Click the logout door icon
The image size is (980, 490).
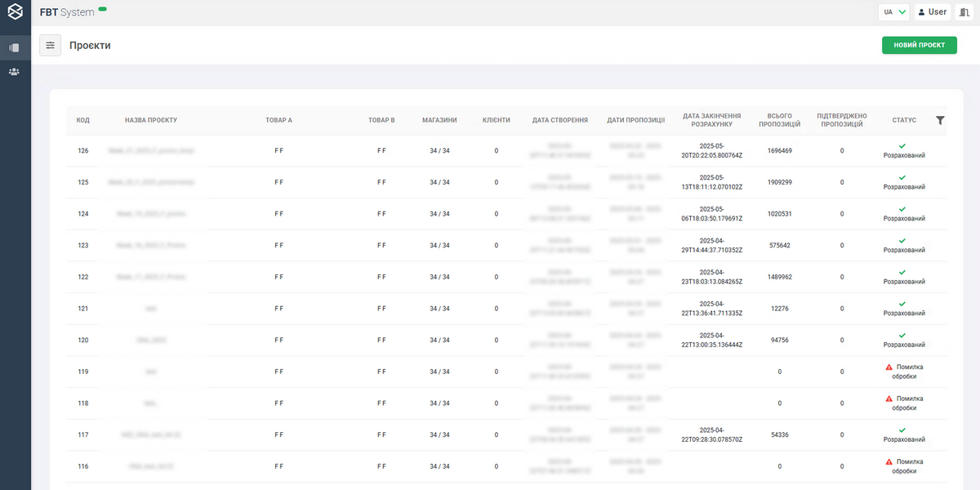[x=964, y=12]
